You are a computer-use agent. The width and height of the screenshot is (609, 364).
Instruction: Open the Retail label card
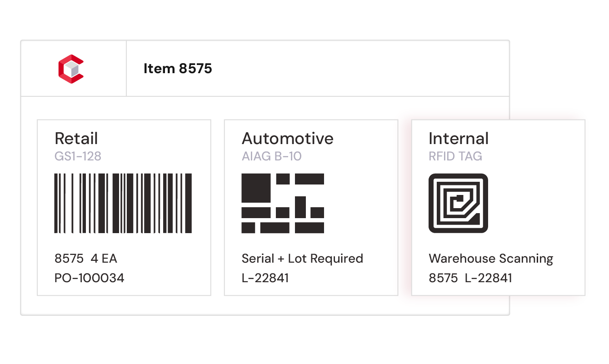click(x=124, y=208)
